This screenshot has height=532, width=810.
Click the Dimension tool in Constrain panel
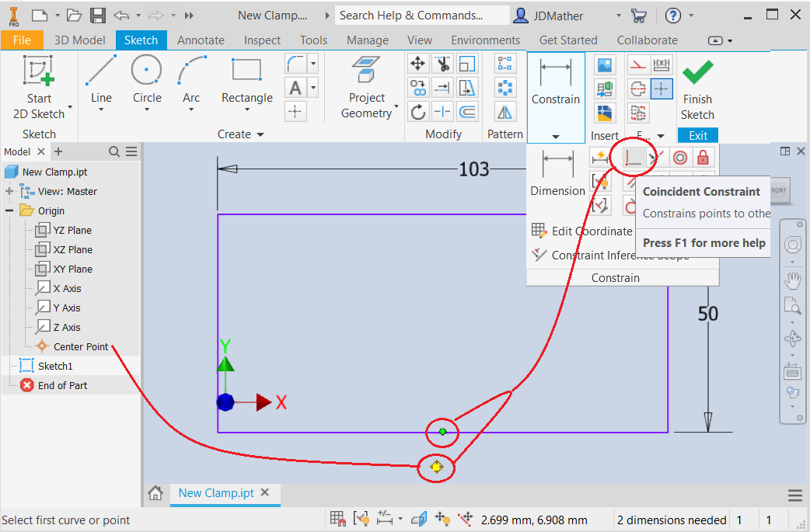point(557,173)
